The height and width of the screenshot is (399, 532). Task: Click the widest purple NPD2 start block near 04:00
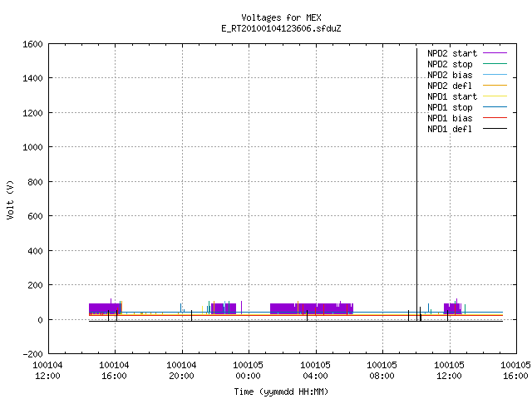[x=312, y=308]
